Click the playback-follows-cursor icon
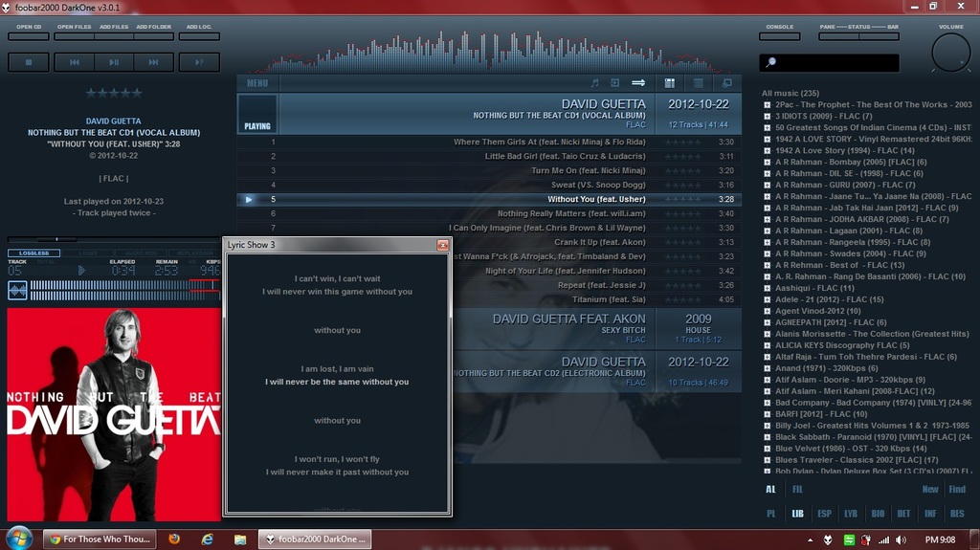The height and width of the screenshot is (550, 980). (615, 82)
